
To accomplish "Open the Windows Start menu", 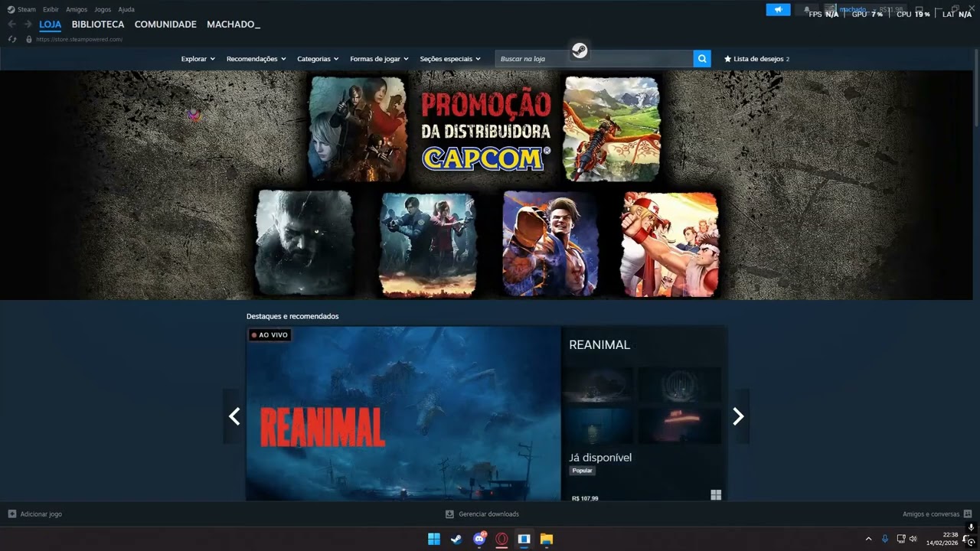I will pyautogui.click(x=433, y=539).
